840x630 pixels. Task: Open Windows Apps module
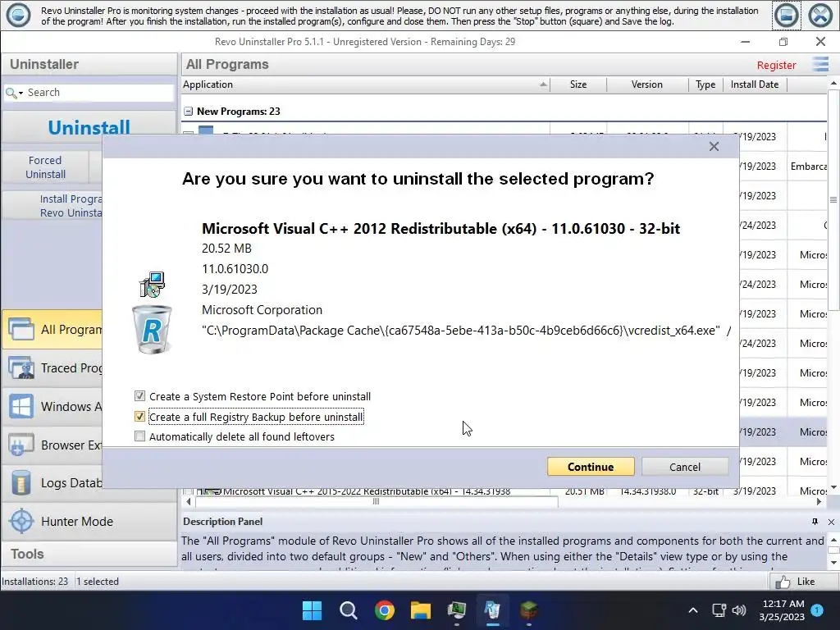tap(52, 407)
